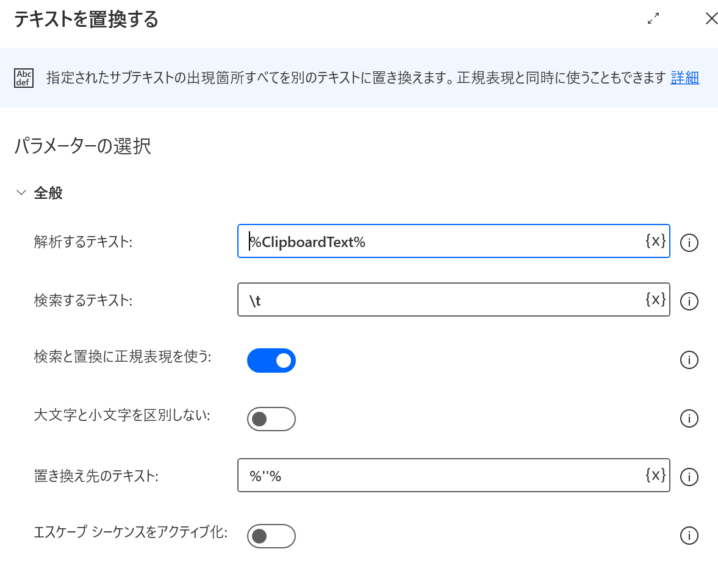Insert variable {x} in 解析するテキスト field

pyautogui.click(x=655, y=241)
